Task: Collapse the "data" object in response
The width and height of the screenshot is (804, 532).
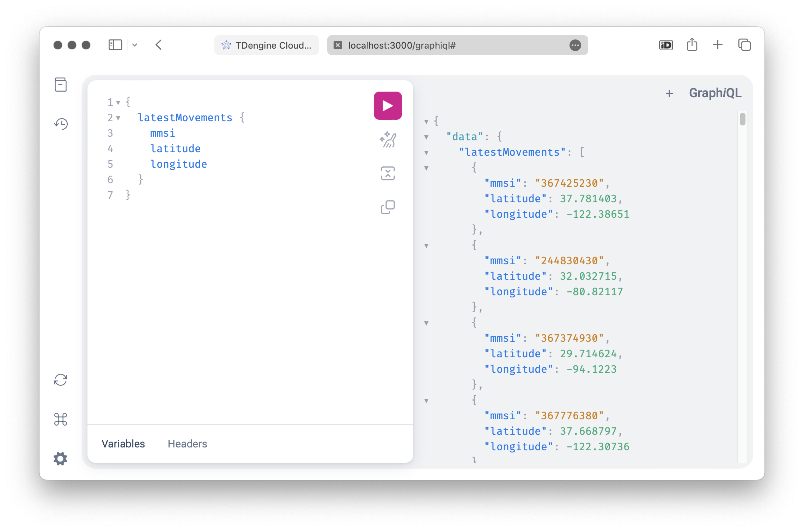Action: [x=426, y=137]
